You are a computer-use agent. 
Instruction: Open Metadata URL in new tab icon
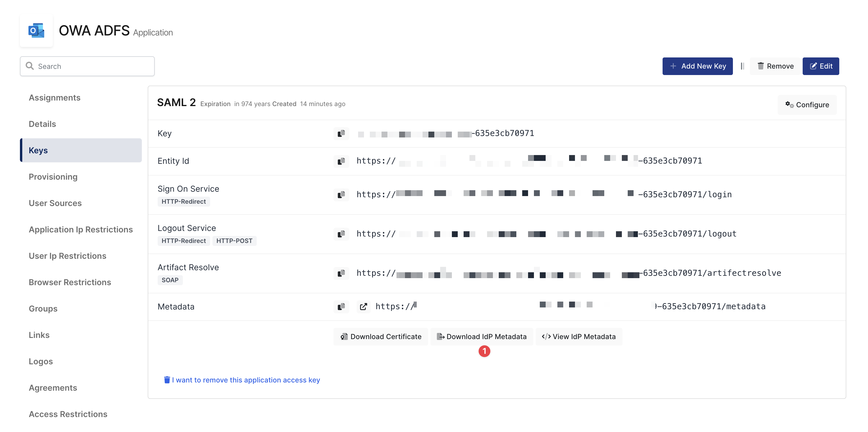tap(363, 307)
